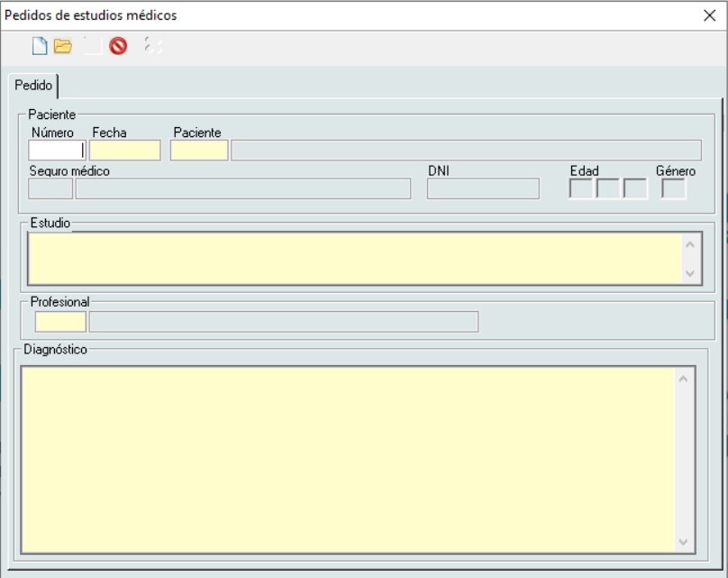
Task: Click the first Edad box
Action: click(581, 188)
